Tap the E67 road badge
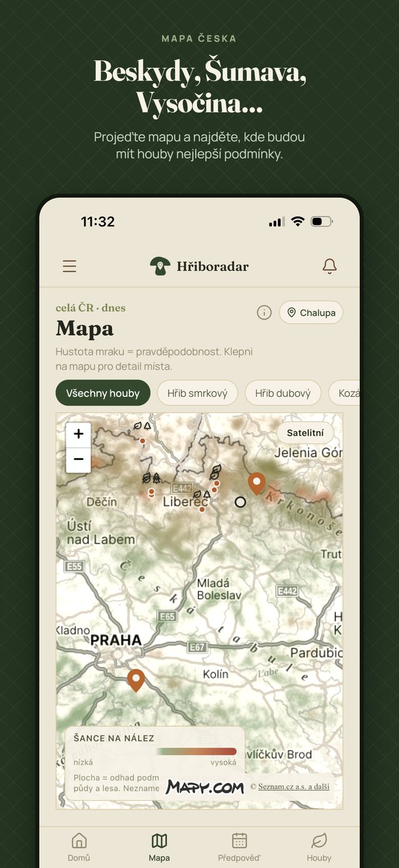This screenshot has width=399, height=868. pyautogui.click(x=197, y=647)
